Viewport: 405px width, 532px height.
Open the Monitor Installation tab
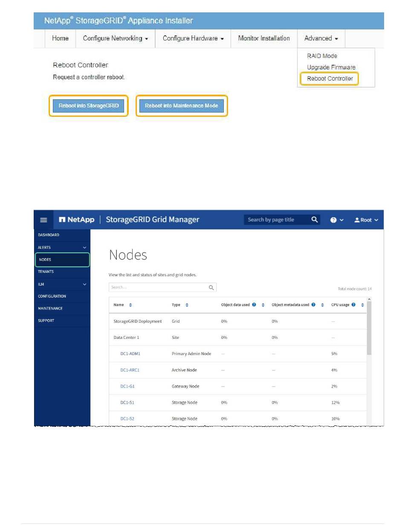(264, 38)
